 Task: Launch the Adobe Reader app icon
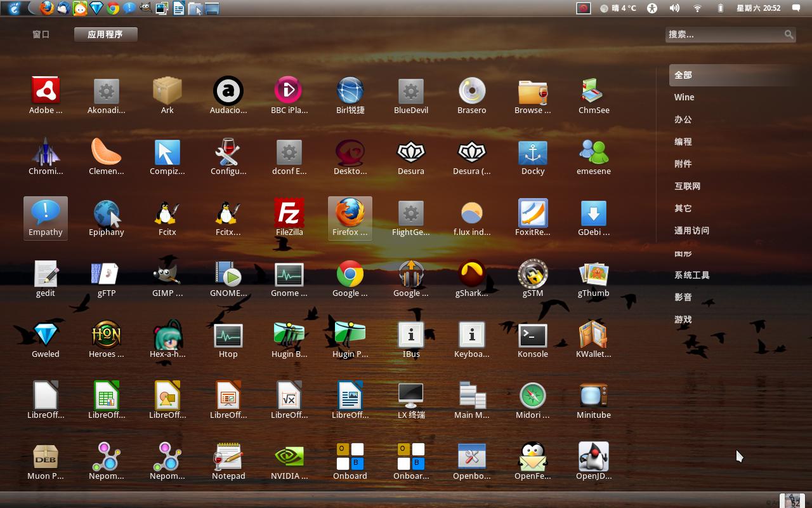[46, 91]
